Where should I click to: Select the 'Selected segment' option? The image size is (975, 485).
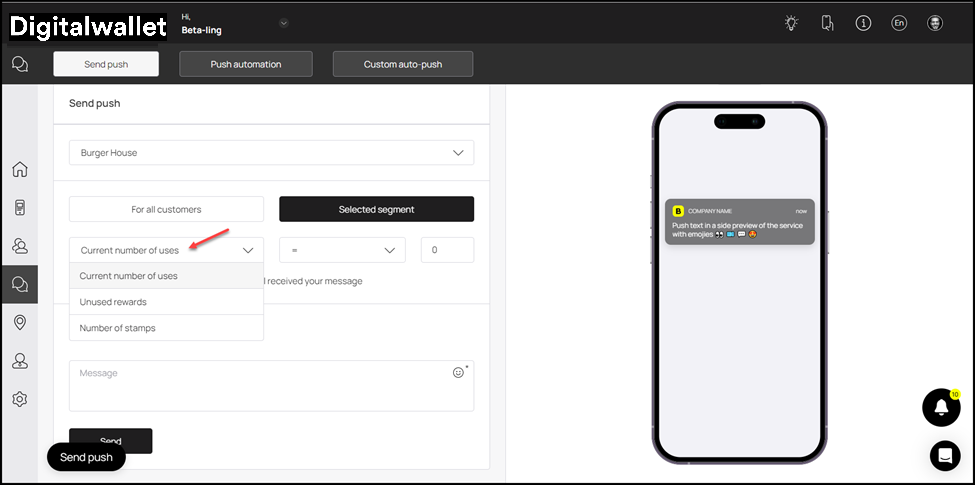376,209
